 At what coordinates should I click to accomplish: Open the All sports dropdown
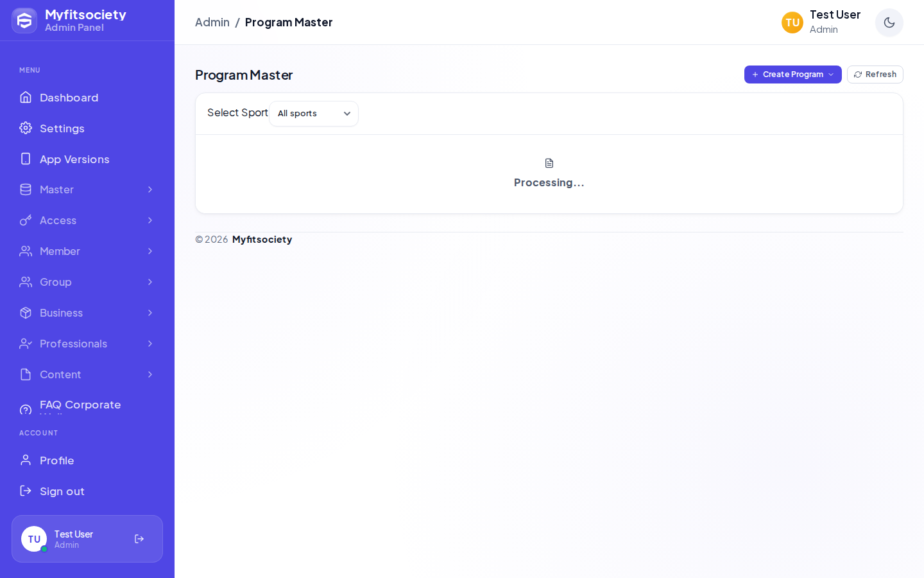[x=314, y=114]
